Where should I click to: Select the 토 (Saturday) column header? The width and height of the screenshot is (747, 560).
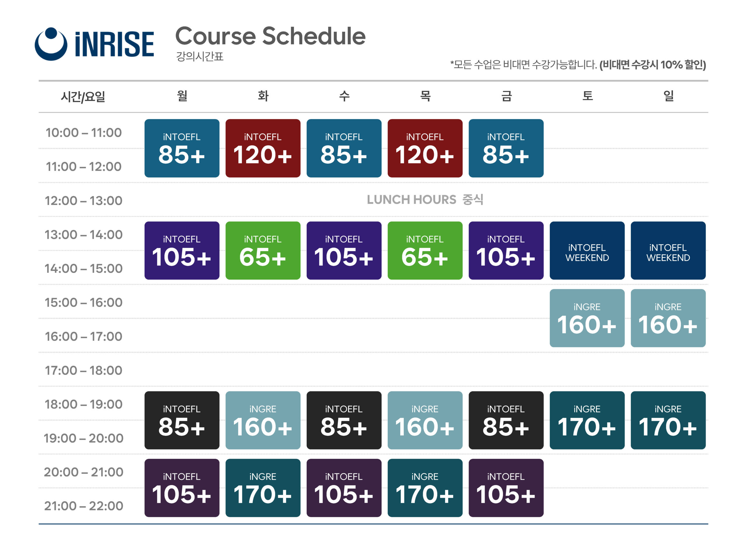[587, 96]
